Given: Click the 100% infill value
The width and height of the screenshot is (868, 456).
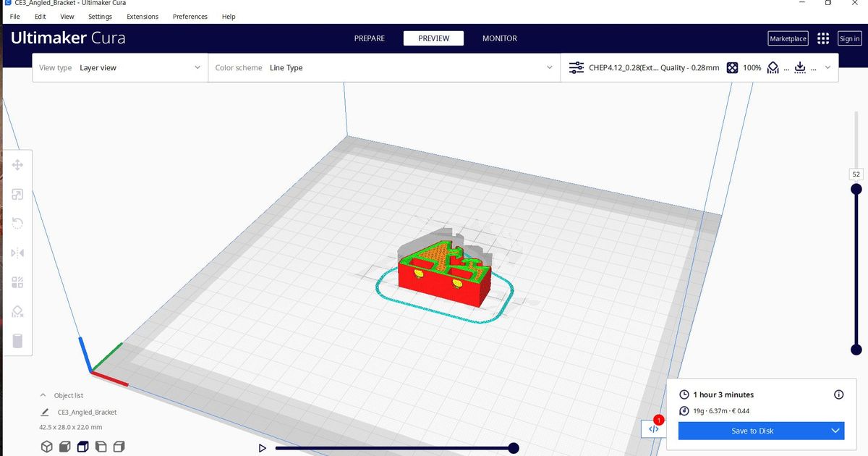Looking at the screenshot, I should coord(752,67).
